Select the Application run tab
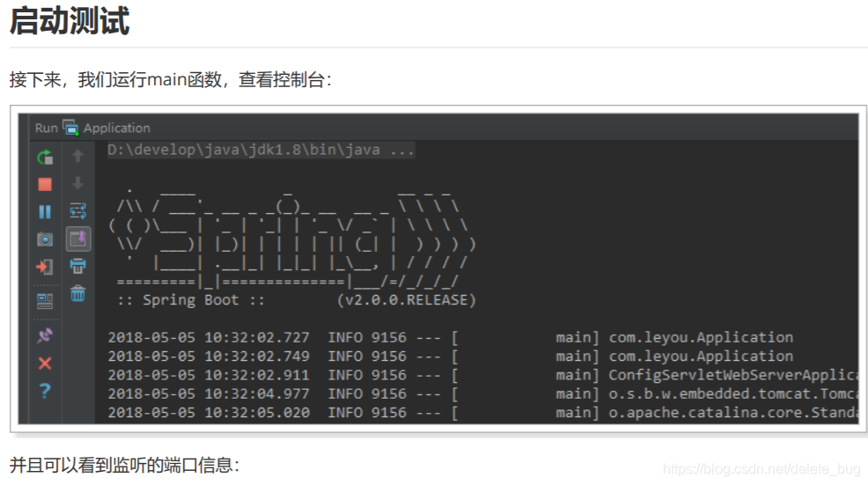This screenshot has height=485, width=868. (107, 128)
